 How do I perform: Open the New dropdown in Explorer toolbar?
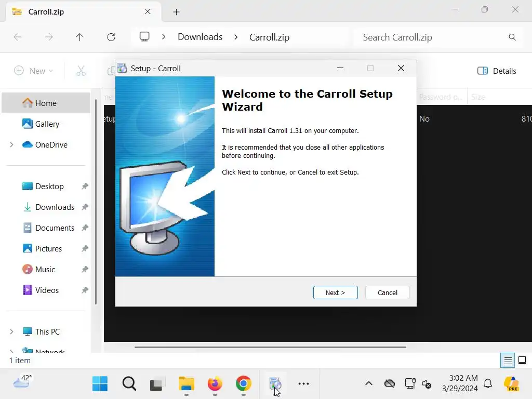pos(34,71)
